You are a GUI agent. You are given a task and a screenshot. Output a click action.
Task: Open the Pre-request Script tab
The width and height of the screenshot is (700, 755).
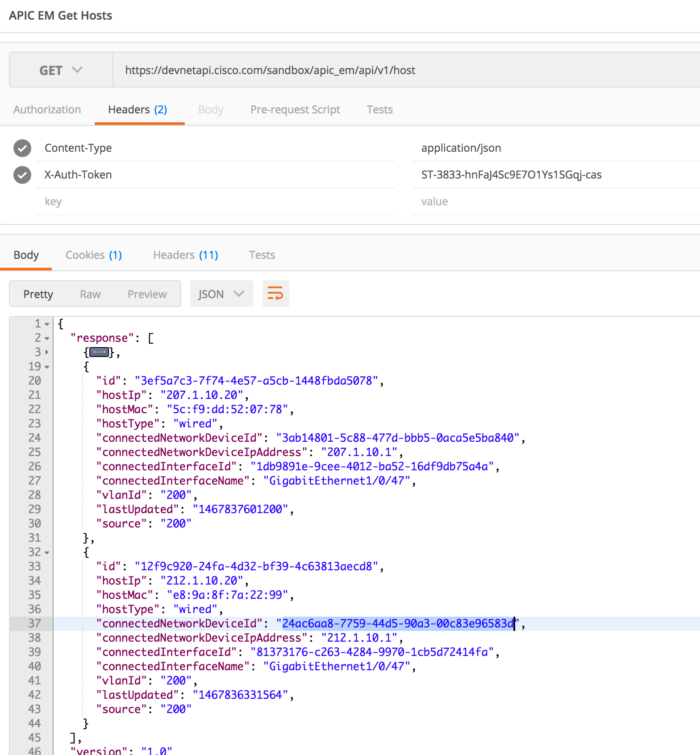[x=295, y=109]
